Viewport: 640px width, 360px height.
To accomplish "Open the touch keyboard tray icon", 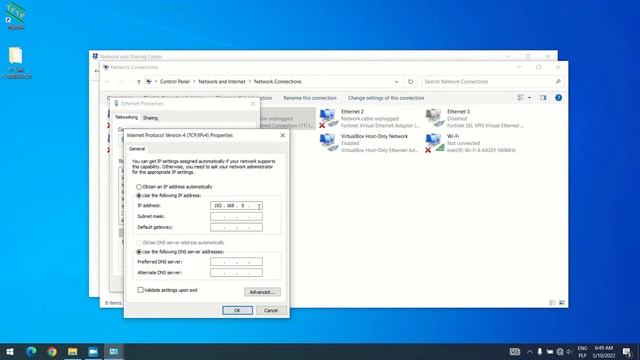I will 515,351.
